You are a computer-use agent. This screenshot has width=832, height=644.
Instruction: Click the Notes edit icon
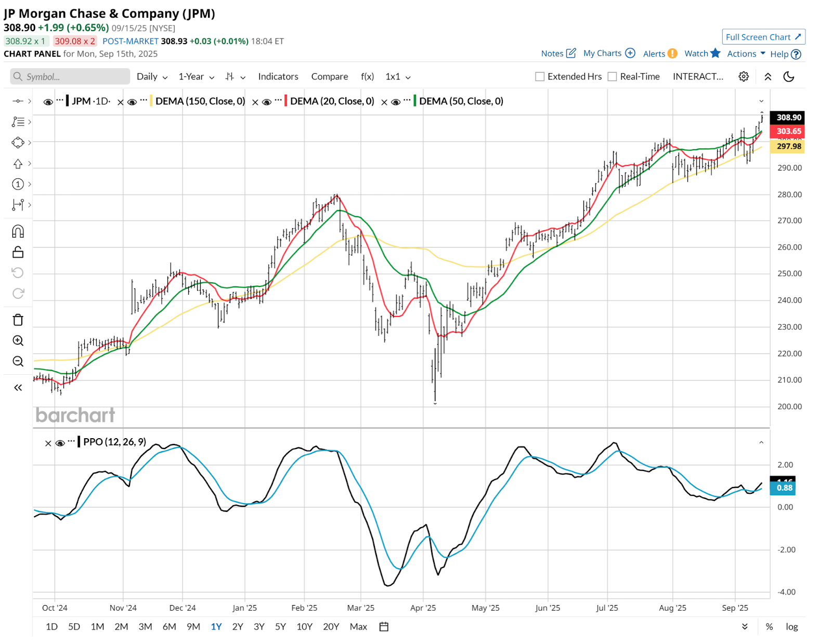571,53
